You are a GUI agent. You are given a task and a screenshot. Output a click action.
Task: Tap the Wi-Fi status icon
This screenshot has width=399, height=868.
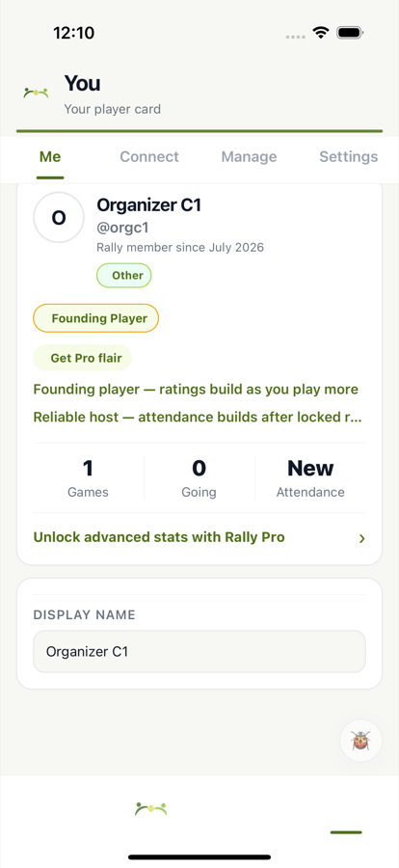coord(320,32)
